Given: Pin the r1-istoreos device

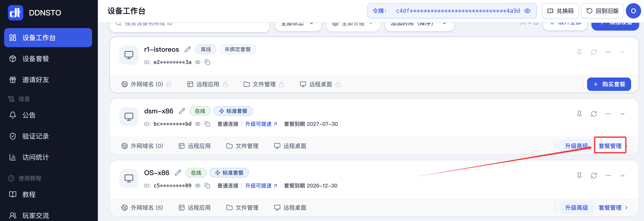Looking at the screenshot, I should click(579, 52).
